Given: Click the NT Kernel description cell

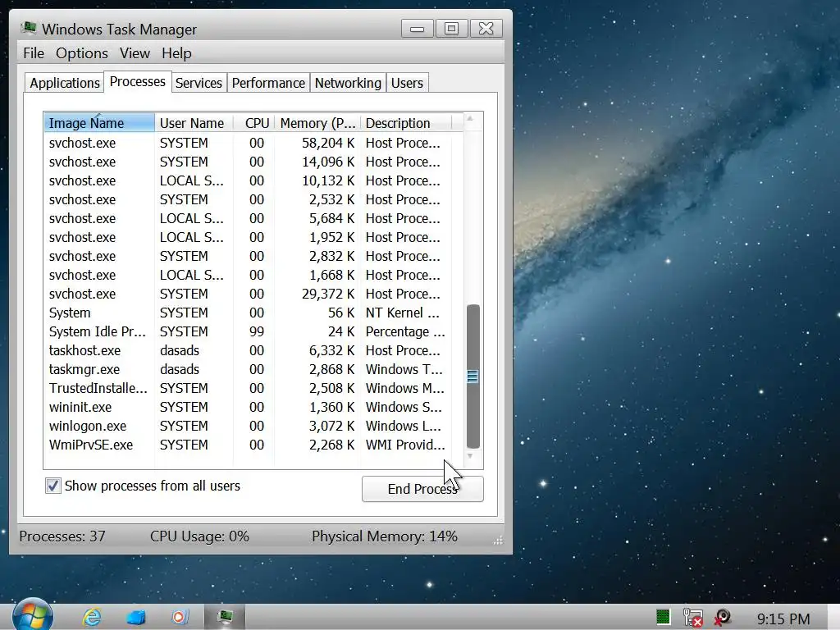Looking at the screenshot, I should pos(402,313).
